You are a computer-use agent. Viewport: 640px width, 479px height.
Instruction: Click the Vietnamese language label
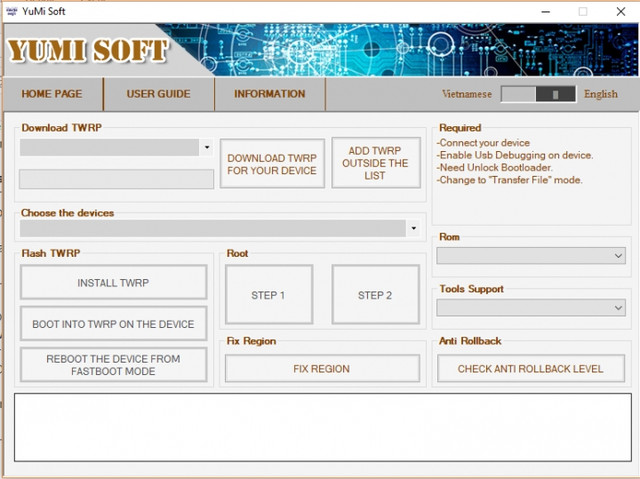[467, 94]
